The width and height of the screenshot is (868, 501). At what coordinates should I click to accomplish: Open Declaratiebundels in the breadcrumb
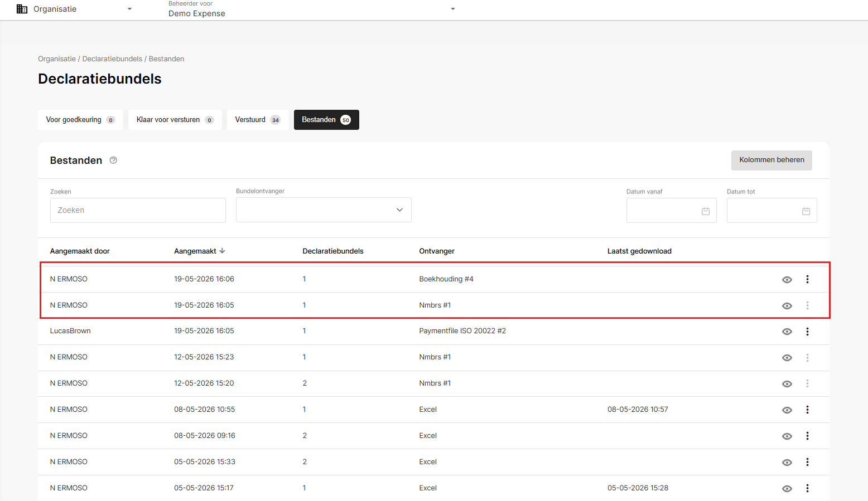click(x=112, y=59)
